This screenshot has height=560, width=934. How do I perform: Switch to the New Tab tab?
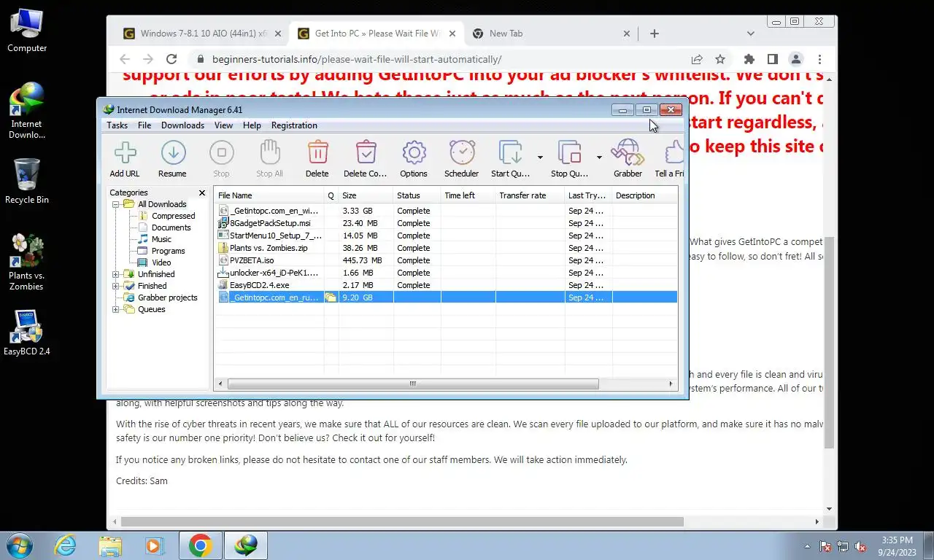point(552,34)
